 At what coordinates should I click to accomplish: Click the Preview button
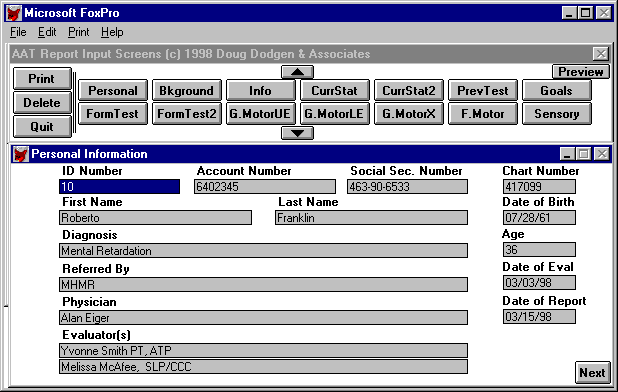click(x=581, y=72)
